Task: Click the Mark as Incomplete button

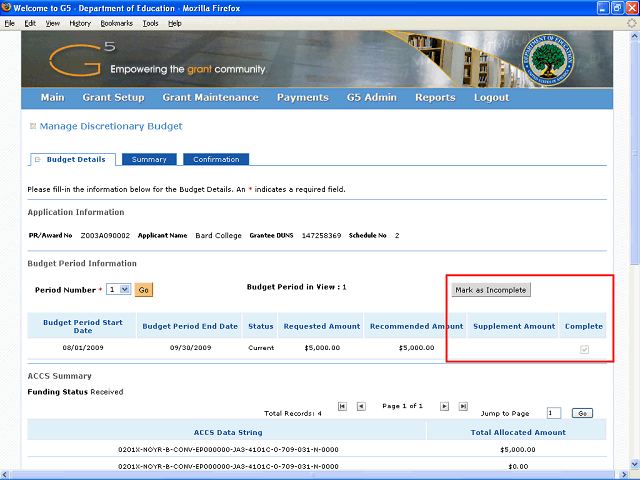Action: (x=490, y=290)
